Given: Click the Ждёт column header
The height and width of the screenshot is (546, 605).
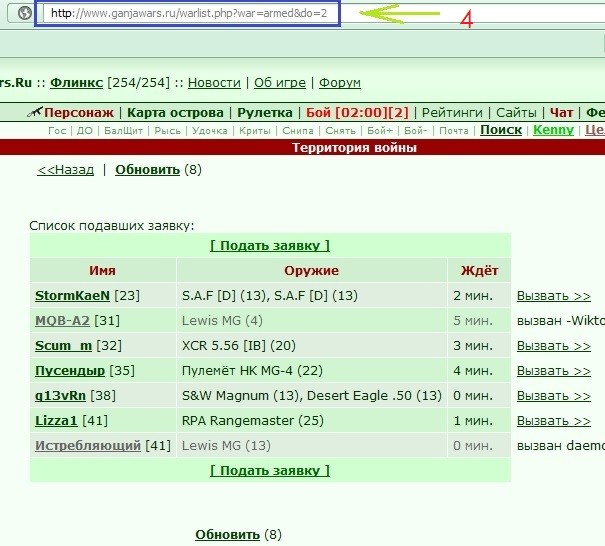Looking at the screenshot, I should [479, 270].
